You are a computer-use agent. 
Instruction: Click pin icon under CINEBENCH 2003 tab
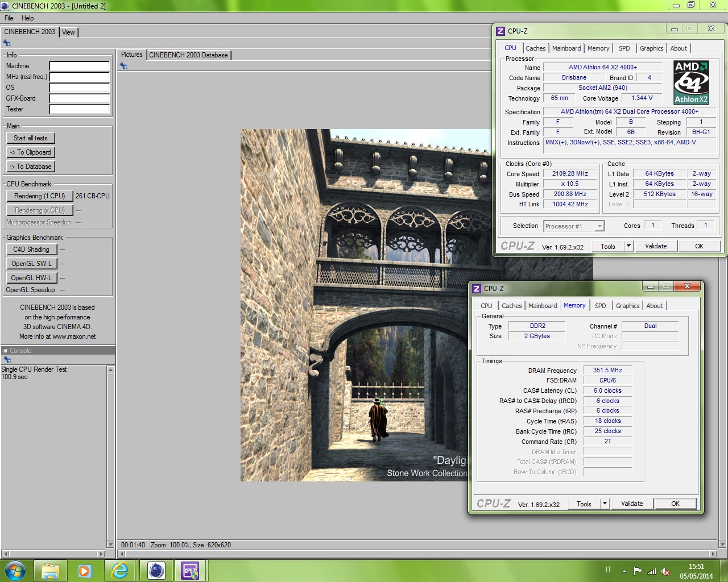click(x=7, y=43)
